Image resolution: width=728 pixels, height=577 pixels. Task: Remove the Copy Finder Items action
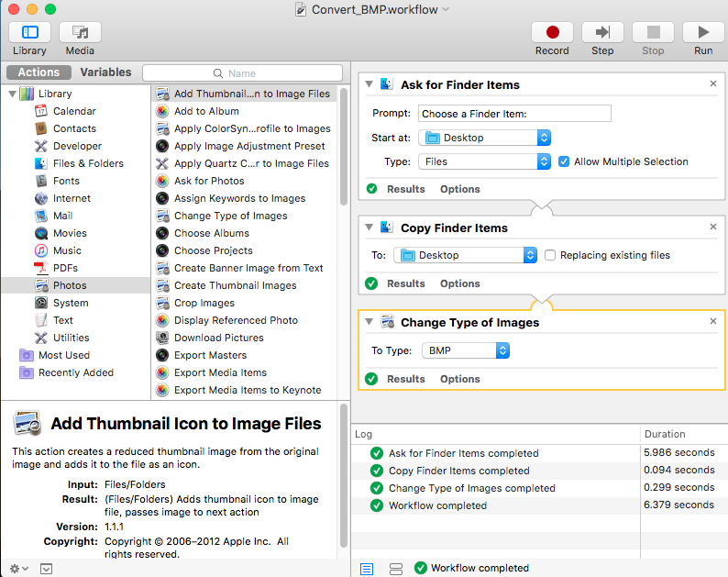(x=713, y=227)
